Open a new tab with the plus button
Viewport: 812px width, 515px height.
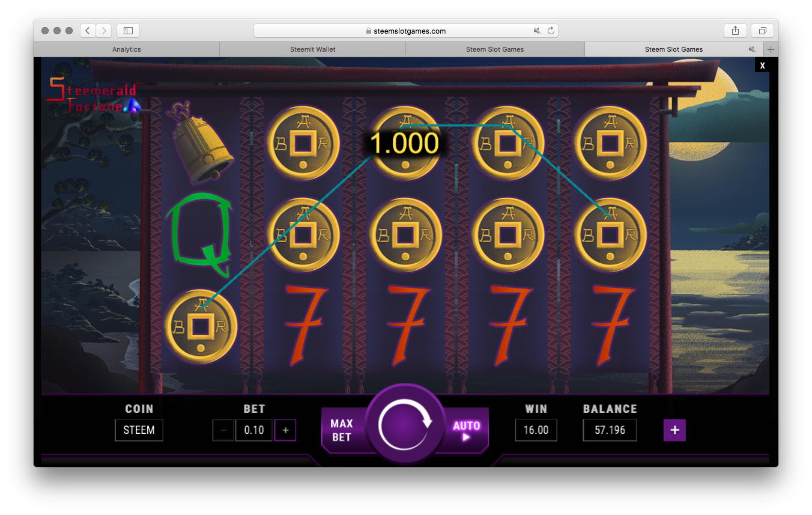pyautogui.click(x=771, y=49)
